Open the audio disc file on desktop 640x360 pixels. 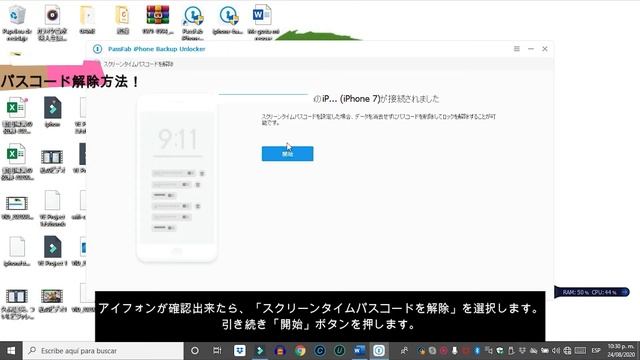click(52, 22)
